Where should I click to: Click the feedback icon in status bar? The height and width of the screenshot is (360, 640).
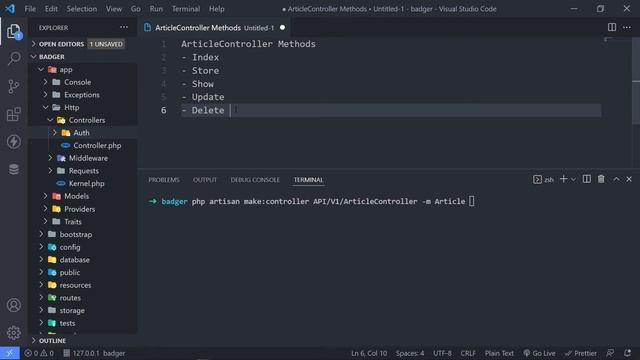pos(610,353)
